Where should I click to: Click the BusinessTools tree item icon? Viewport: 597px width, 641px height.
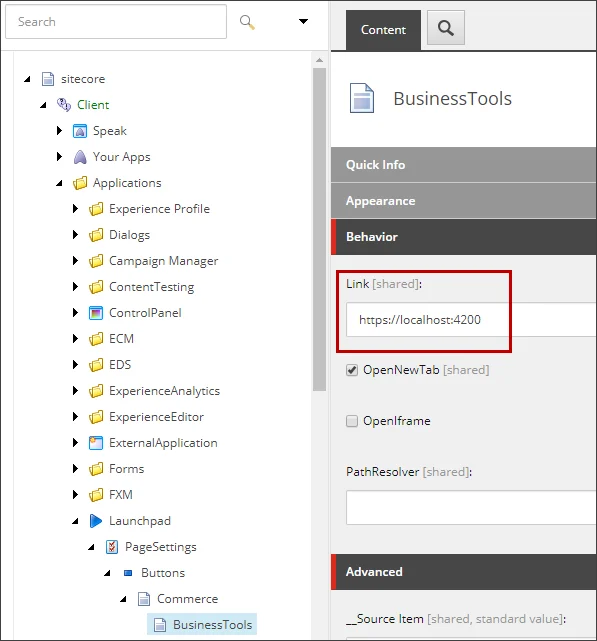point(160,625)
